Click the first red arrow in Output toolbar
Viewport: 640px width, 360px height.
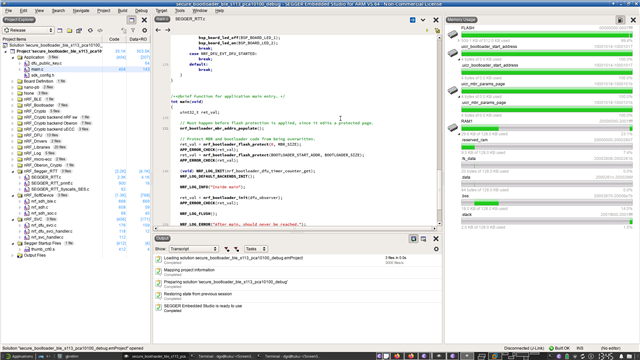click(227, 249)
